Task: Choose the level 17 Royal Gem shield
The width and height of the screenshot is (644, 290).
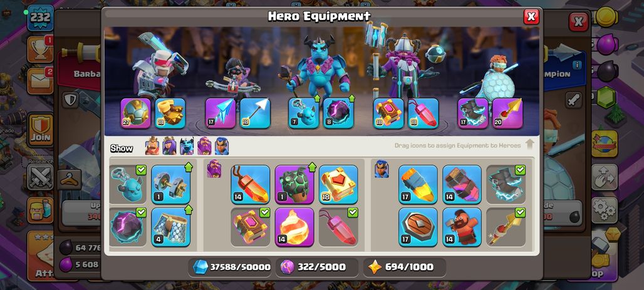Action: pos(418,227)
